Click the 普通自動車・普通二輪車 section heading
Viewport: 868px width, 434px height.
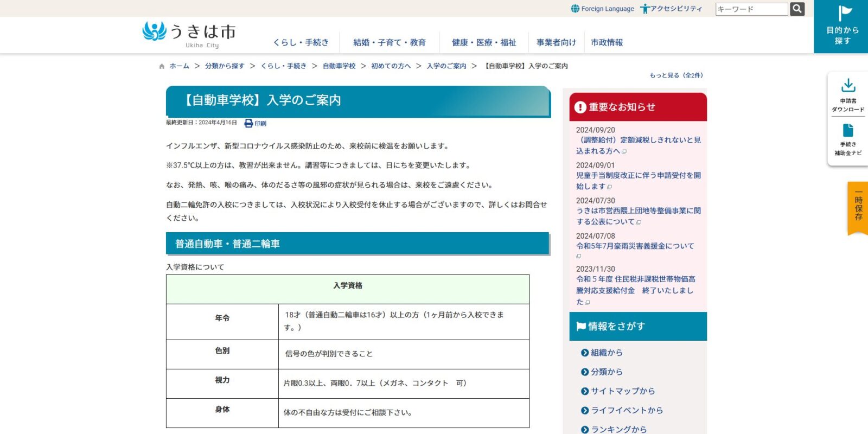[358, 244]
